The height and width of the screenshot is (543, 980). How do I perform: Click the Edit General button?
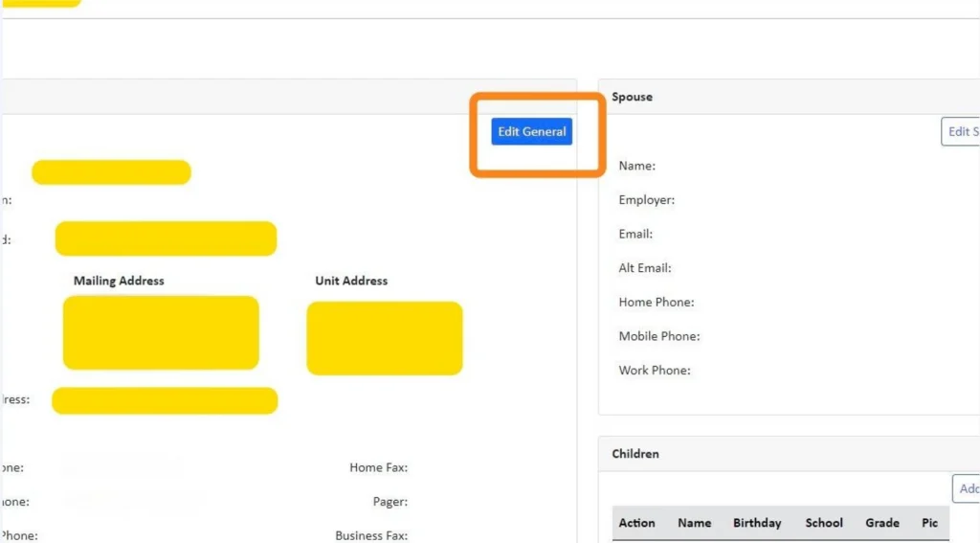pyautogui.click(x=531, y=132)
